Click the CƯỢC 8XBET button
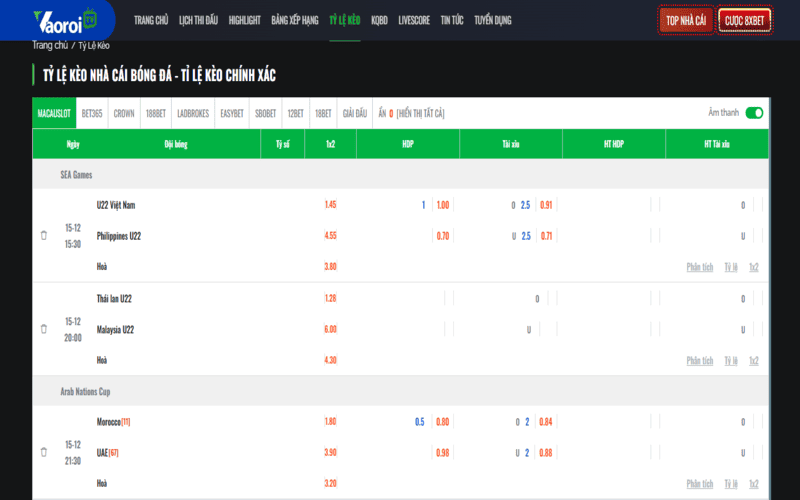Image resolution: width=800 pixels, height=500 pixels. click(746, 20)
